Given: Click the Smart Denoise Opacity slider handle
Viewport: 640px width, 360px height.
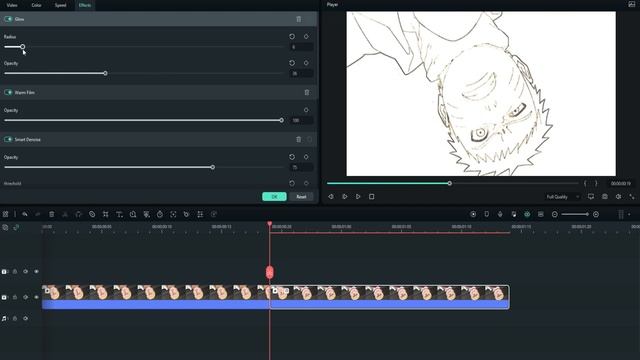Looking at the screenshot, I should [x=213, y=167].
